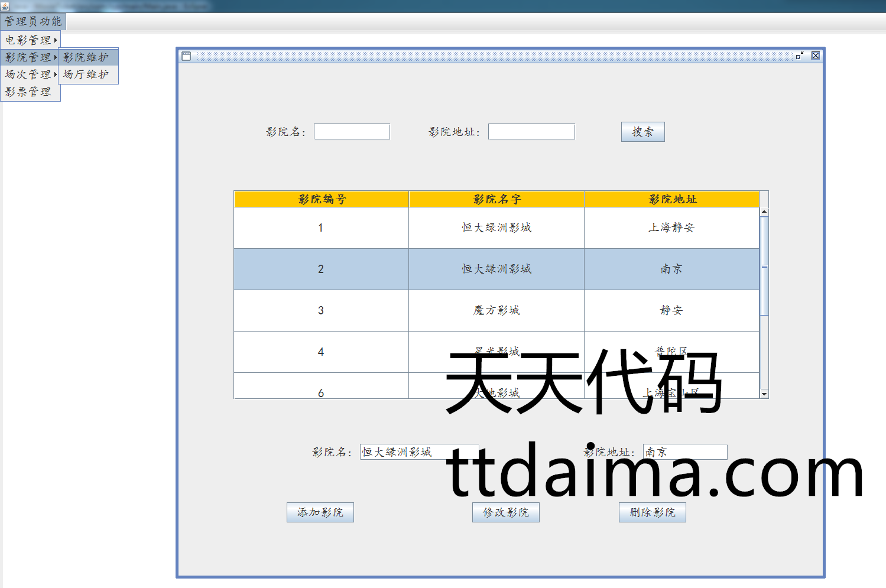Screen dimensions: 886x588
Task: Click the internal frame system menu icon
Action: (186, 56)
